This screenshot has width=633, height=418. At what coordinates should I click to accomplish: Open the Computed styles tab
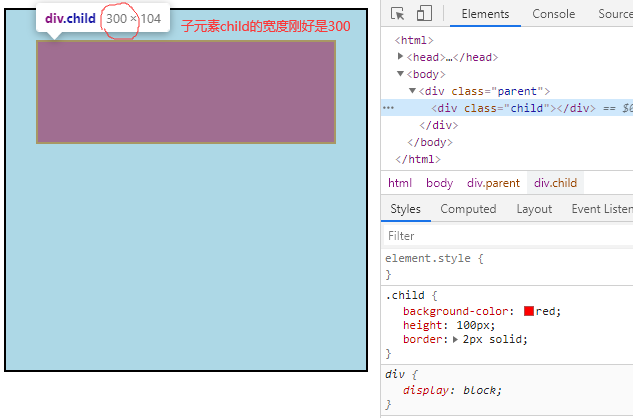click(x=468, y=209)
